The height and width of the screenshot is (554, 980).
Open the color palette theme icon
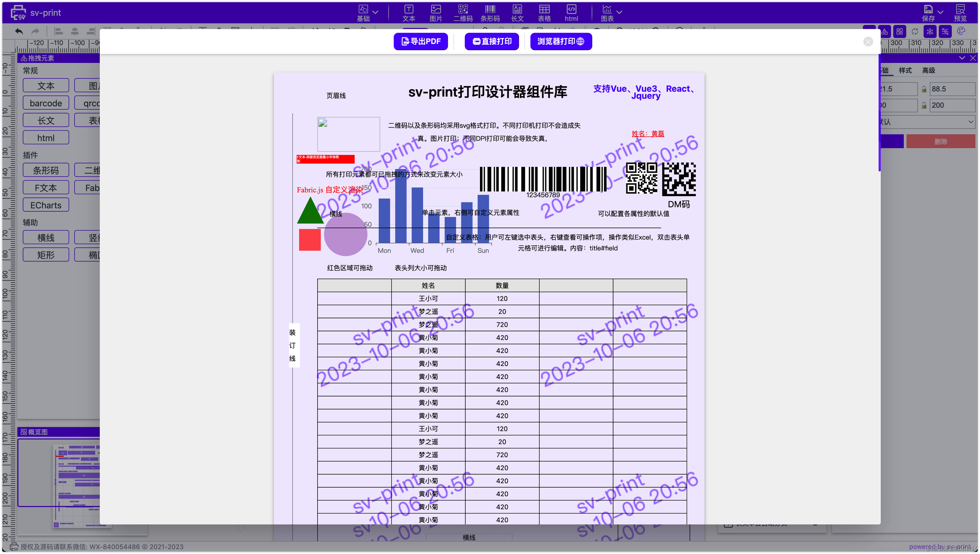961,31
